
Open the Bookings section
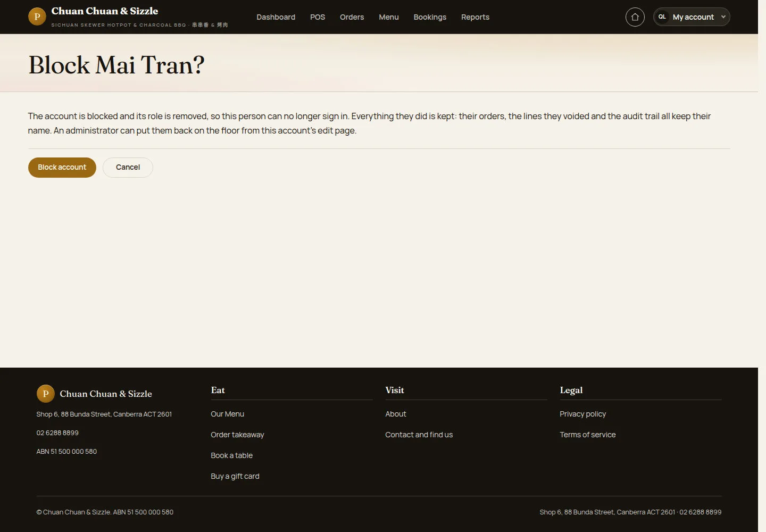pyautogui.click(x=430, y=17)
